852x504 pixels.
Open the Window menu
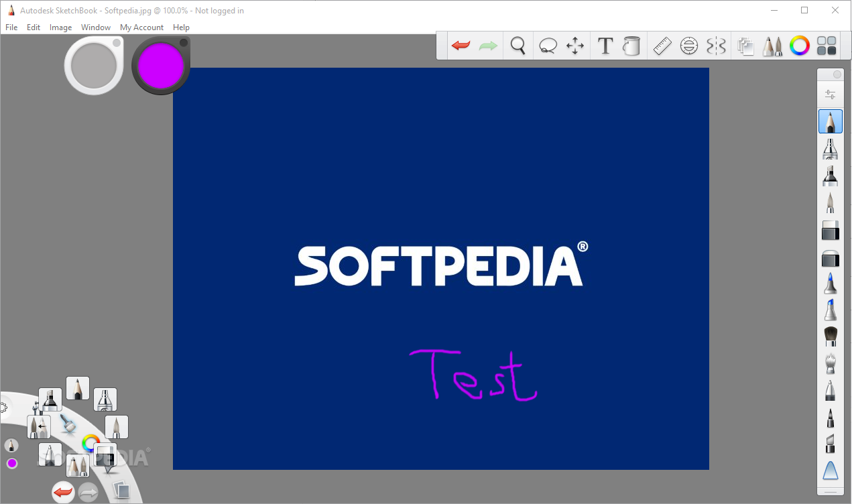[x=96, y=27]
